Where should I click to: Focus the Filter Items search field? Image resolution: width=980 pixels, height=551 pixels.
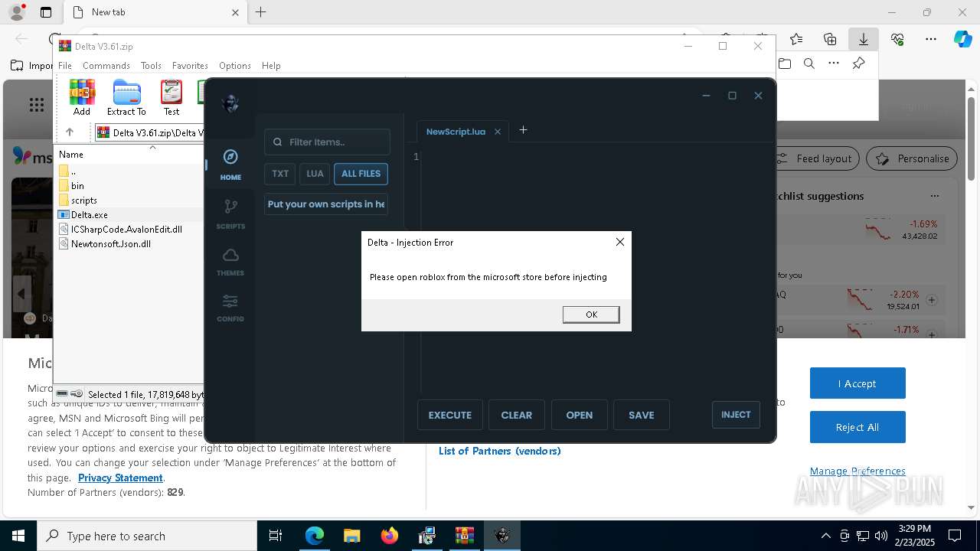tap(327, 142)
